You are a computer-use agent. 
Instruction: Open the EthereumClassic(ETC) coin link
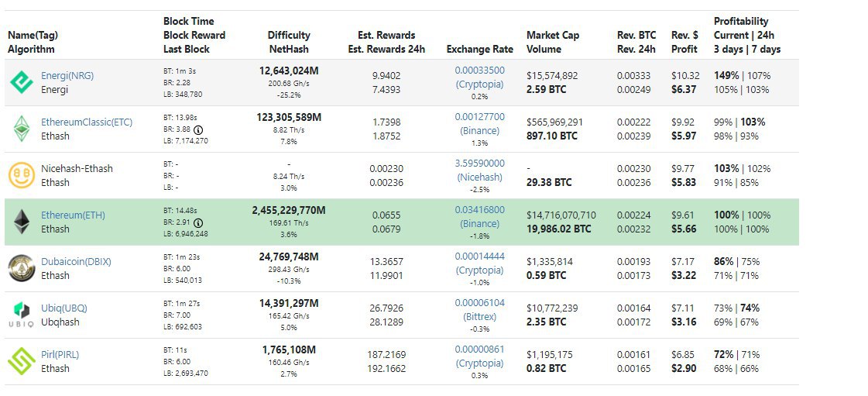pyautogui.click(x=87, y=122)
